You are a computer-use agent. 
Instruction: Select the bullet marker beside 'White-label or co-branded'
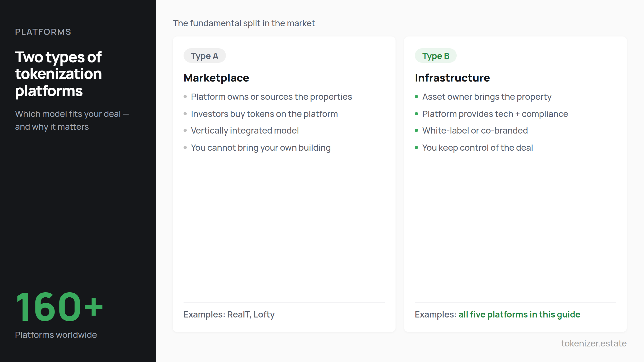coord(417,131)
